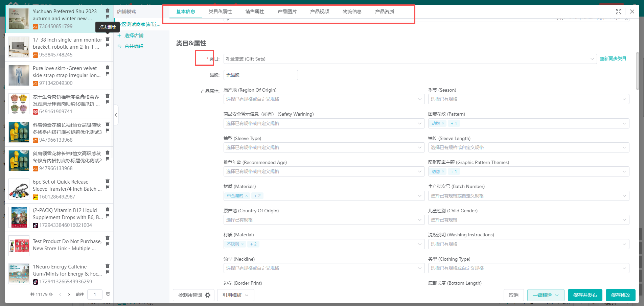Remove the 带金属的 tag from Materials
The image size is (644, 306).
[247, 196]
